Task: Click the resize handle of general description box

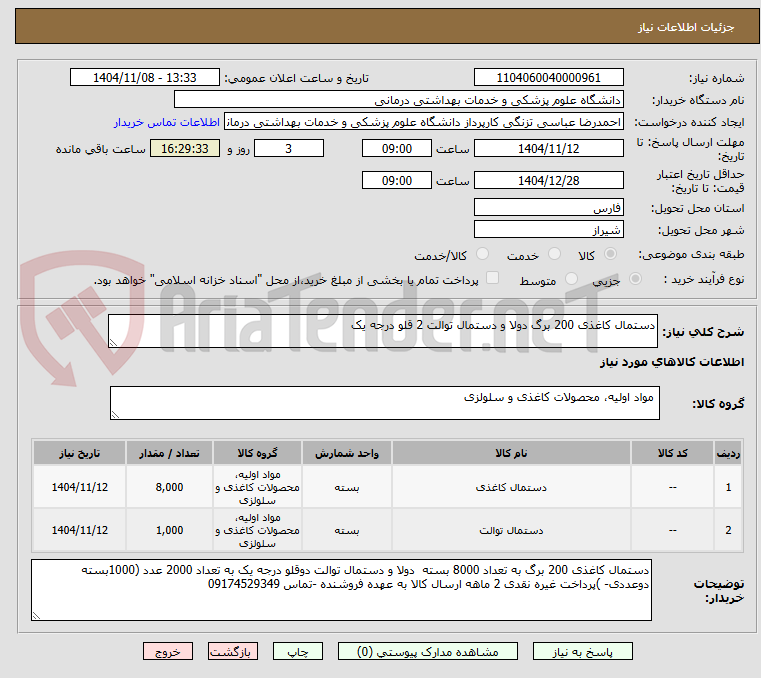Action: point(114,343)
